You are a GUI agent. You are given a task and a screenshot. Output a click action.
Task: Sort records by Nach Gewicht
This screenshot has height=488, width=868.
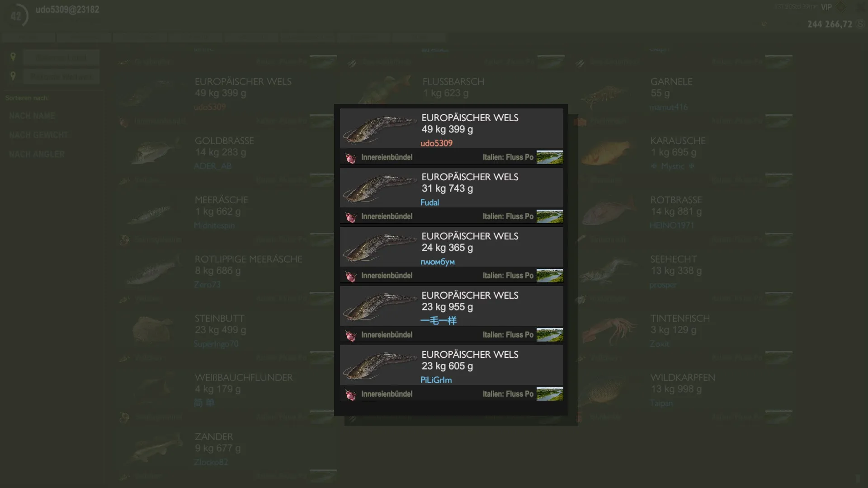coord(38,135)
